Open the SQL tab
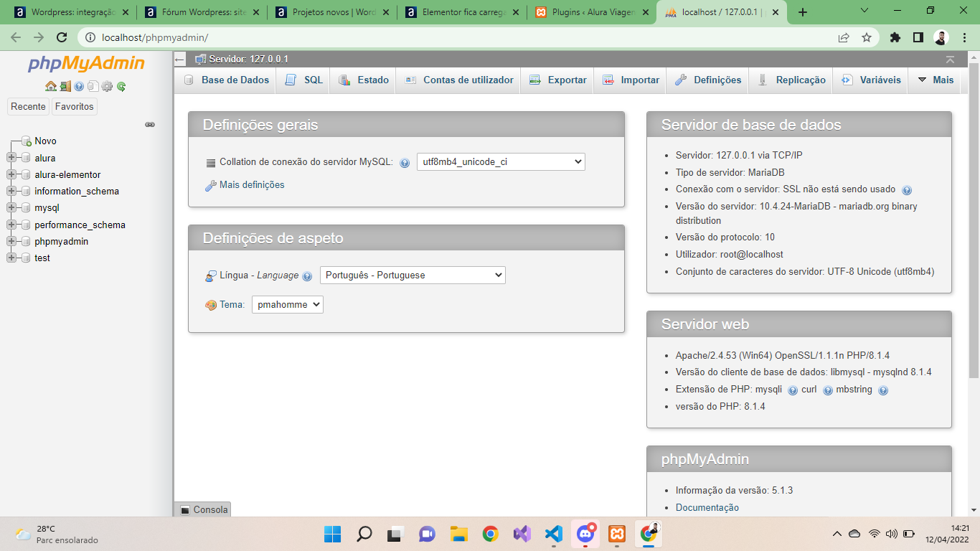Image resolution: width=980 pixels, height=551 pixels. [303, 80]
